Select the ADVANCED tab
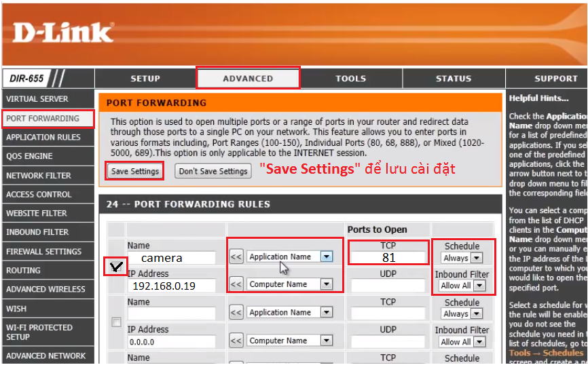The height and width of the screenshot is (365, 588). click(248, 79)
